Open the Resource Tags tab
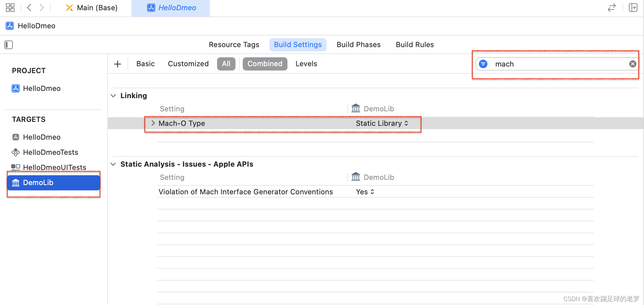Screen dimensions: 644x305 pos(234,45)
